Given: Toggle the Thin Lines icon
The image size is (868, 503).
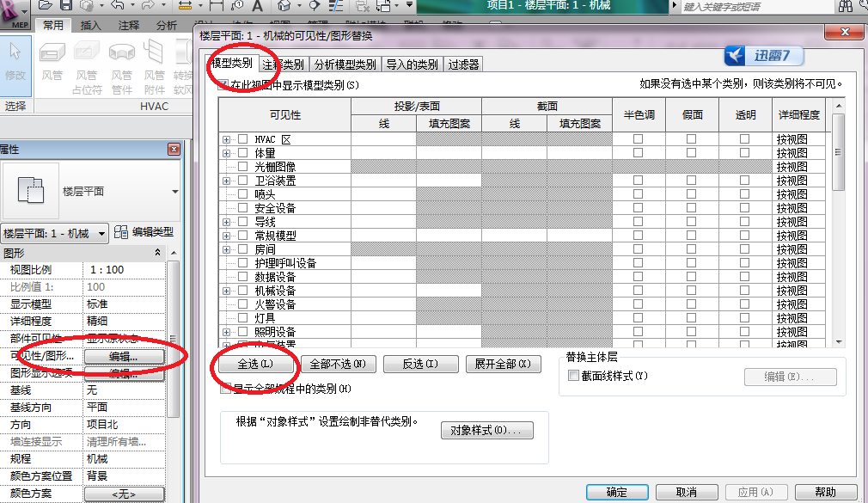Looking at the screenshot, I should point(336,5).
